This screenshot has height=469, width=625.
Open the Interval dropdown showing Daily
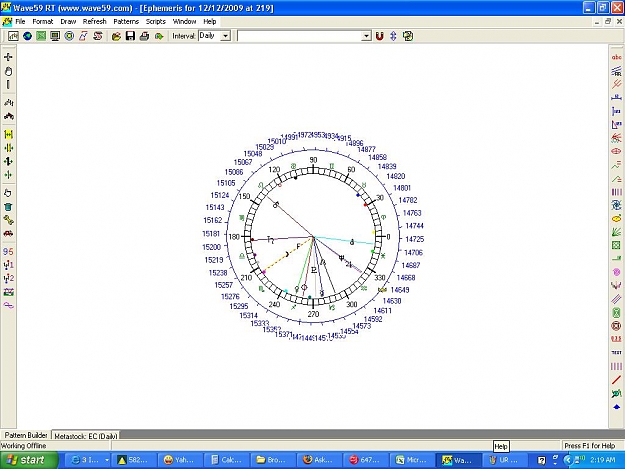[226, 36]
